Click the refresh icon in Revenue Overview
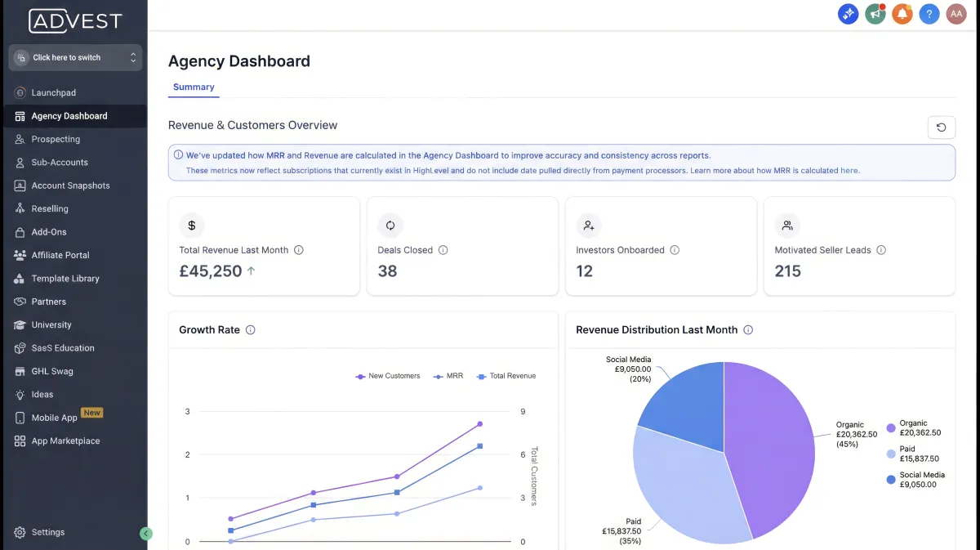The height and width of the screenshot is (550, 980). 941,127
